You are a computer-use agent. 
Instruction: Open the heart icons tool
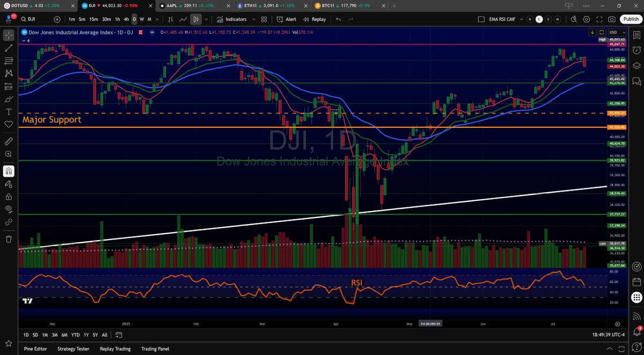coord(9,124)
